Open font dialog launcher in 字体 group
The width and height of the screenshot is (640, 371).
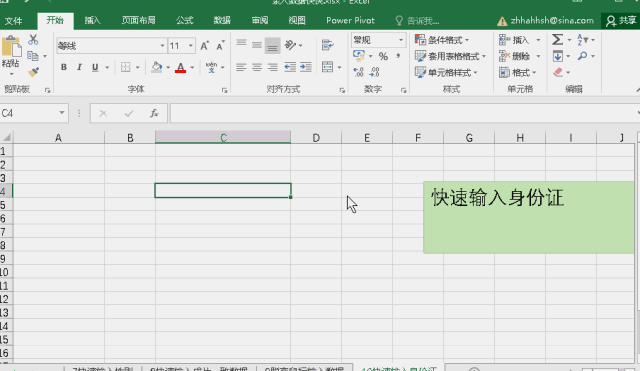(x=224, y=90)
